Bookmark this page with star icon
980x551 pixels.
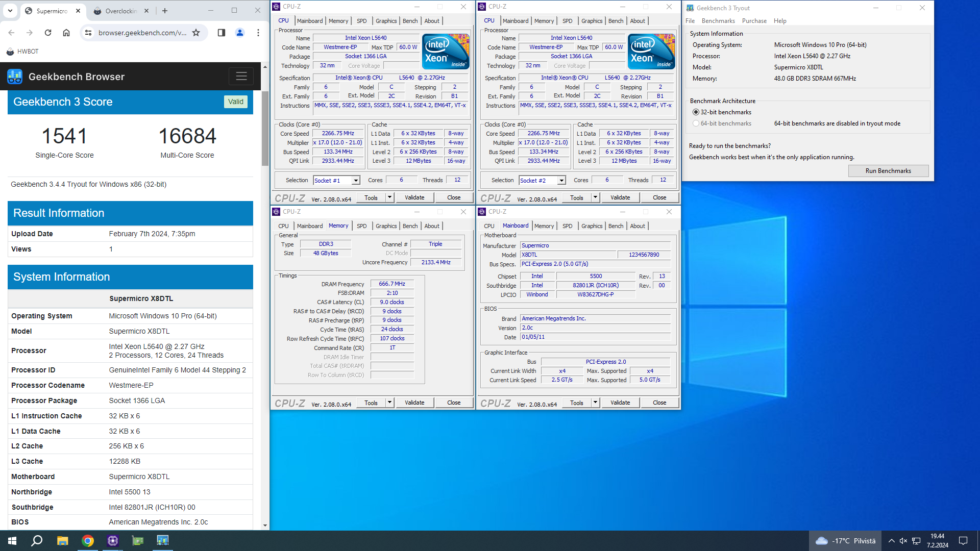[x=196, y=33]
